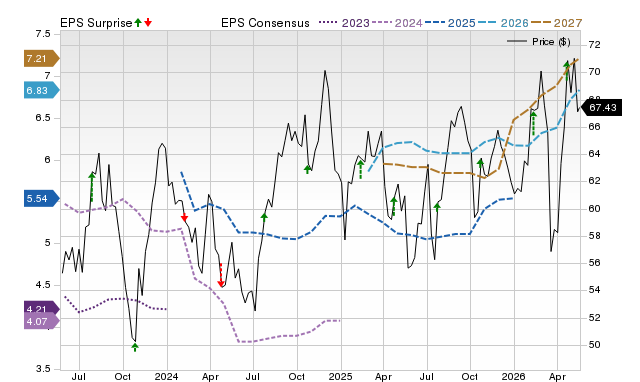Click the red surprise arrow near the 54 price level

click(x=221, y=275)
